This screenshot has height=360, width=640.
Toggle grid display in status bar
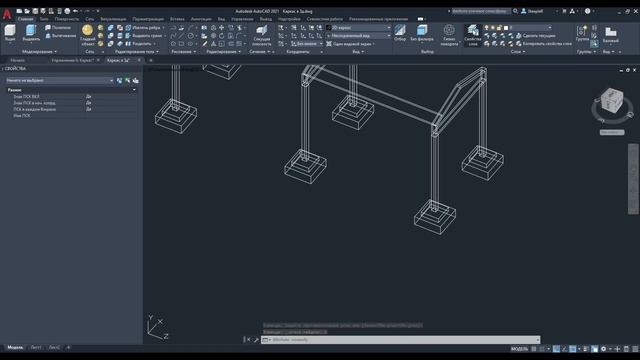click(534, 349)
